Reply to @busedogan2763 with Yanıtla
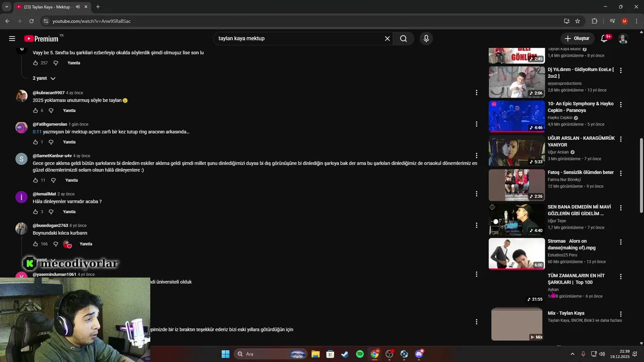Viewport: 644px width, 362px height. click(x=86, y=244)
